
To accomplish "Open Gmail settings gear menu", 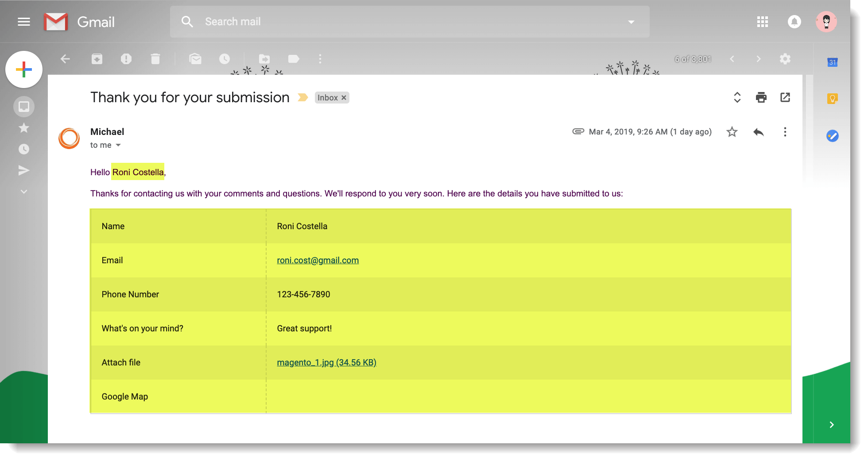I will coord(785,59).
